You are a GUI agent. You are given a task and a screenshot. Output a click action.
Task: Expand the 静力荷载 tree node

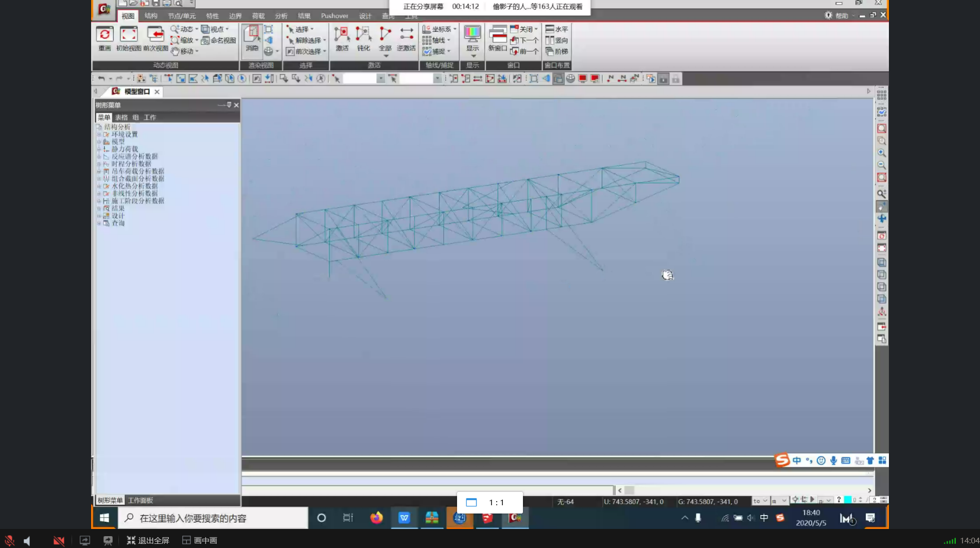99,149
